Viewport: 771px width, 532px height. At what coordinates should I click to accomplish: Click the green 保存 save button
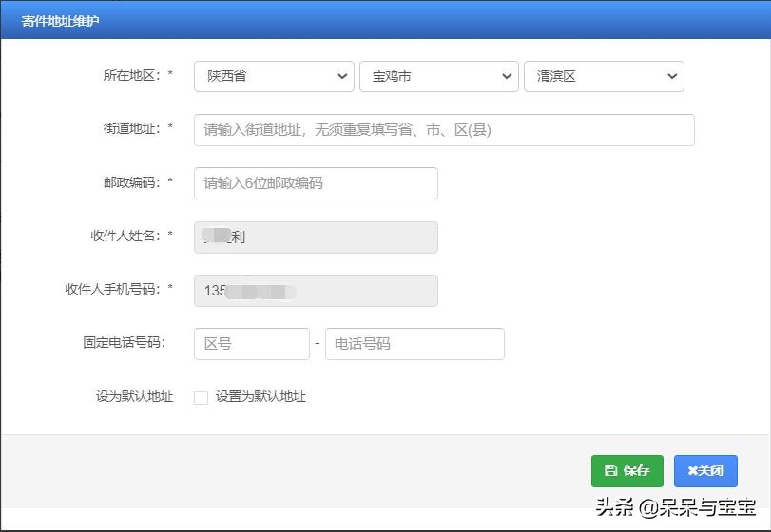click(x=626, y=471)
